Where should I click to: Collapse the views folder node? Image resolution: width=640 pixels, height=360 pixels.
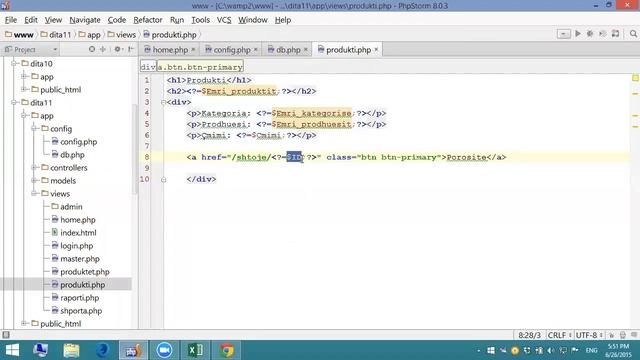pyautogui.click(x=34, y=193)
